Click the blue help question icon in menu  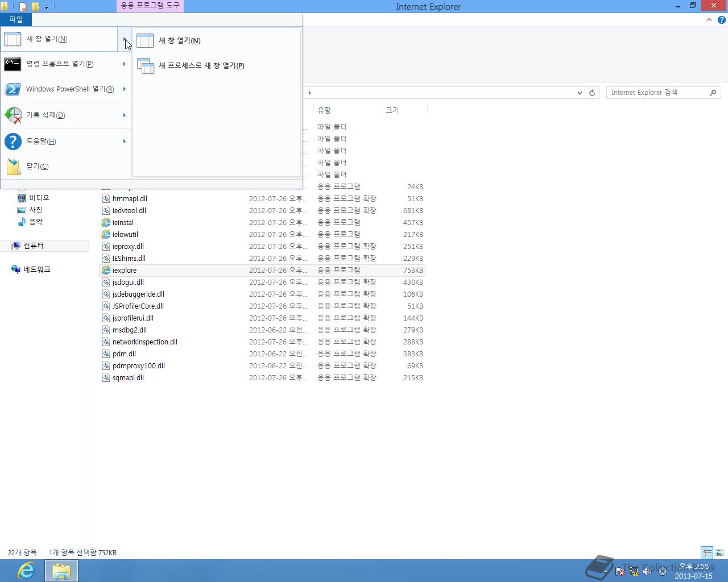(x=13, y=142)
